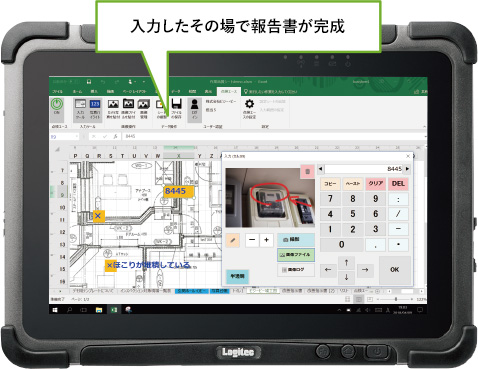Click the Tell Me lightbulb search box
Screen dimensions: 478x369
point(270,91)
